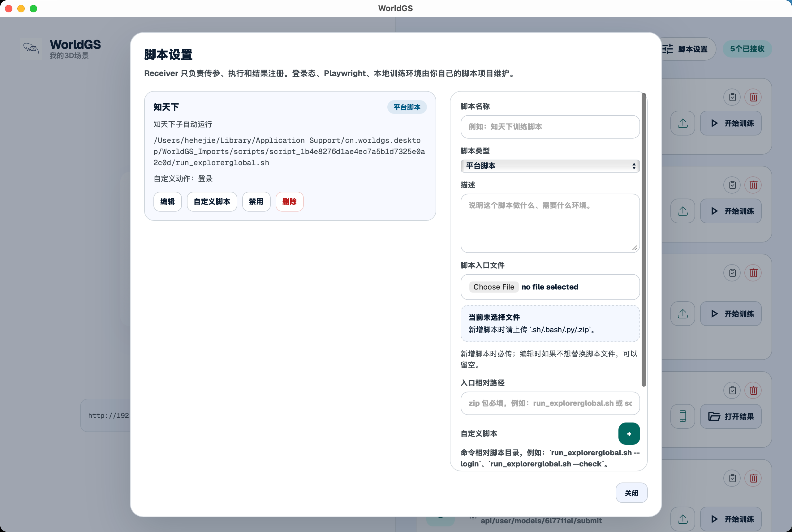Click upload icon on the second background card
Screen dimensions: 792x532
pyautogui.click(x=683, y=211)
